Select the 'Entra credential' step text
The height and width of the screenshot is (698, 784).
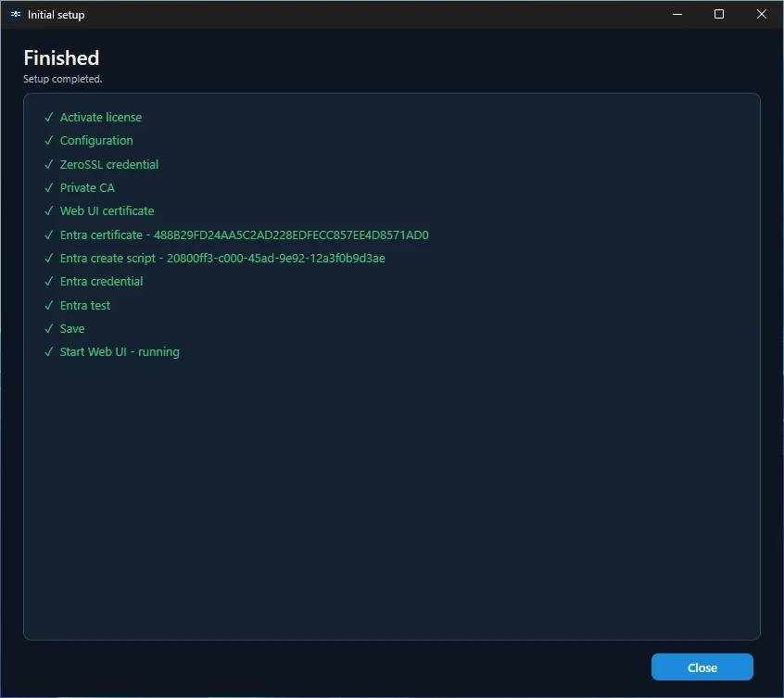(102, 282)
